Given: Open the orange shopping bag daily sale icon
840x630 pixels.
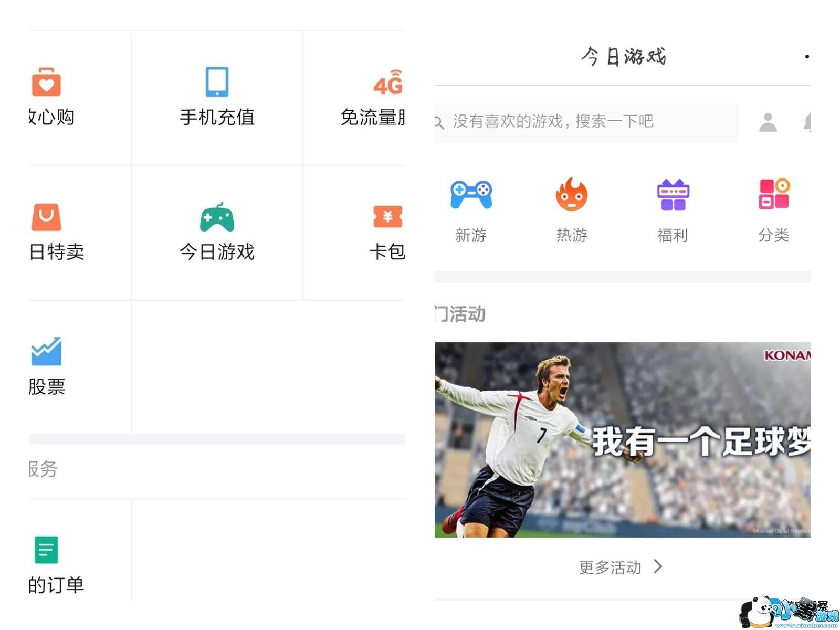Looking at the screenshot, I should (46, 217).
